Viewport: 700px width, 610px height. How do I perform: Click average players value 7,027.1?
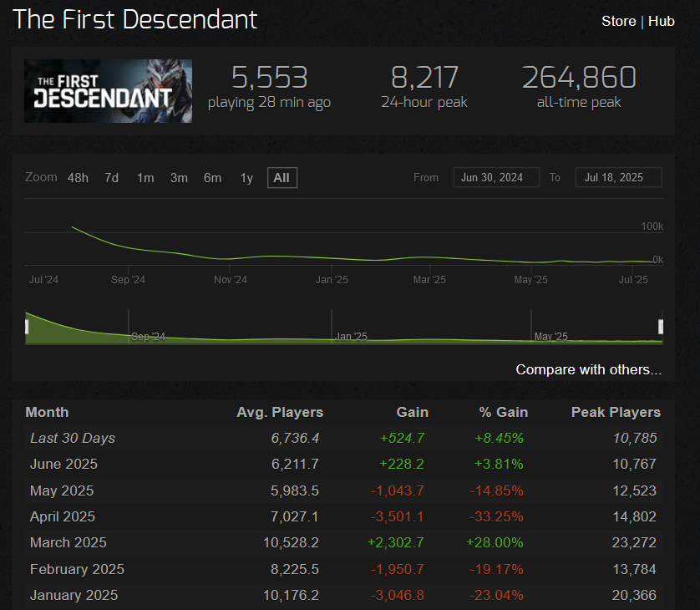point(295,516)
